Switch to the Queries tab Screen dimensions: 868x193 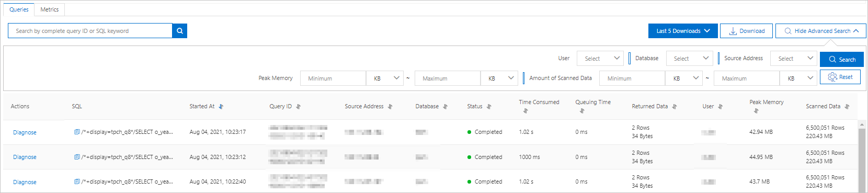point(19,9)
